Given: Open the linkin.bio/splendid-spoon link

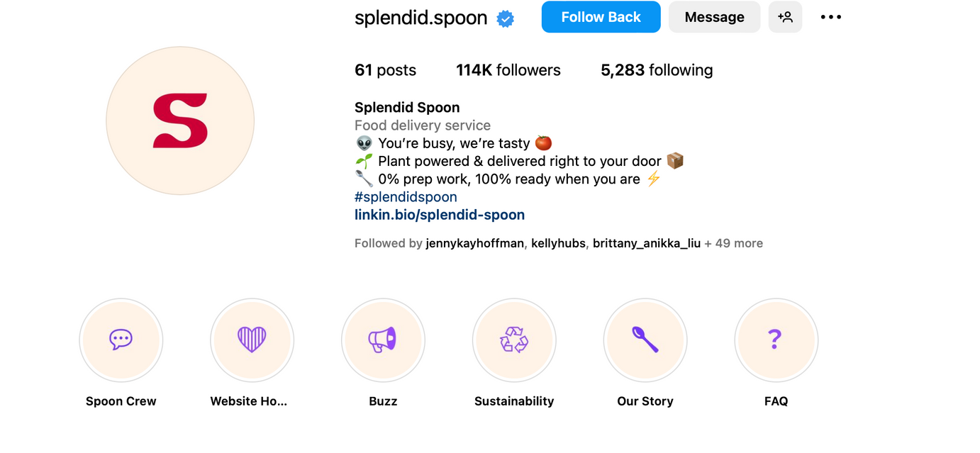Looking at the screenshot, I should pyautogui.click(x=440, y=215).
